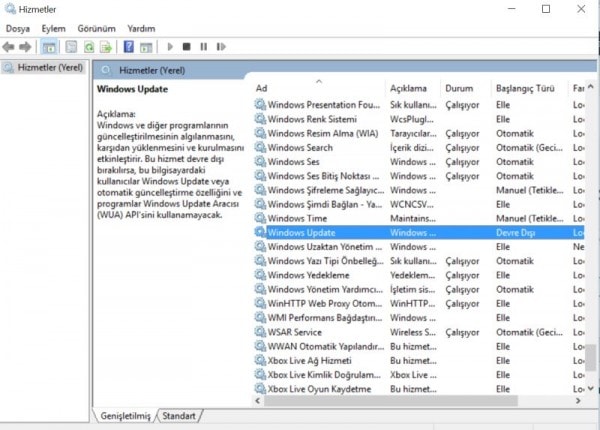This screenshot has height=430, width=600.
Task: Open Properties via toolbar icon
Action: (71, 47)
